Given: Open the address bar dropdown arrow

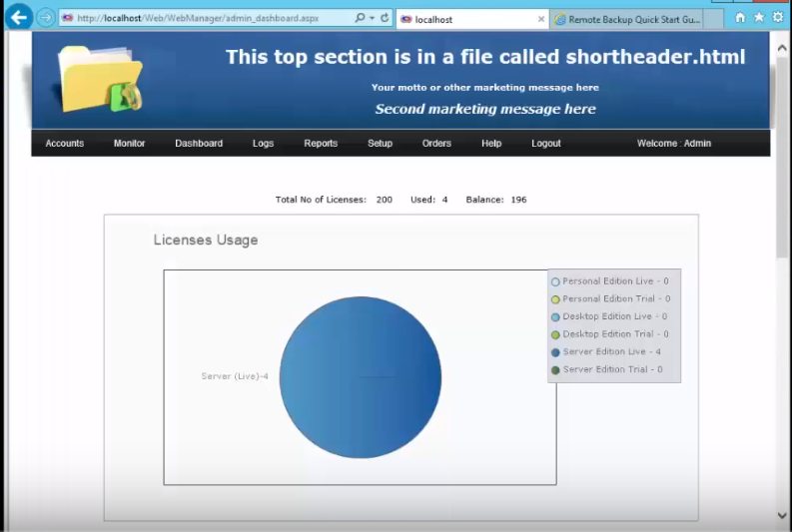Looking at the screenshot, I should [373, 18].
